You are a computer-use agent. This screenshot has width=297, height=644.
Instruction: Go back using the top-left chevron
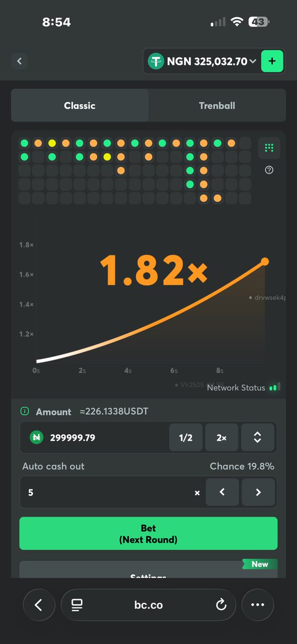19,61
